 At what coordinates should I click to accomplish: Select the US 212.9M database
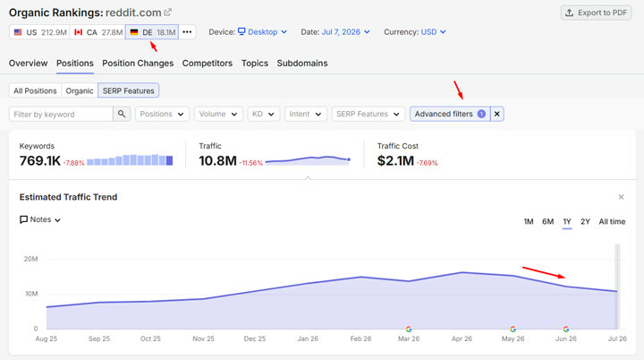40,32
